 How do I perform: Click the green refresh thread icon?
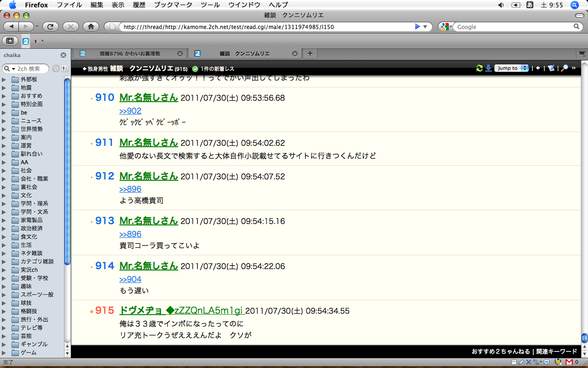[x=480, y=68]
